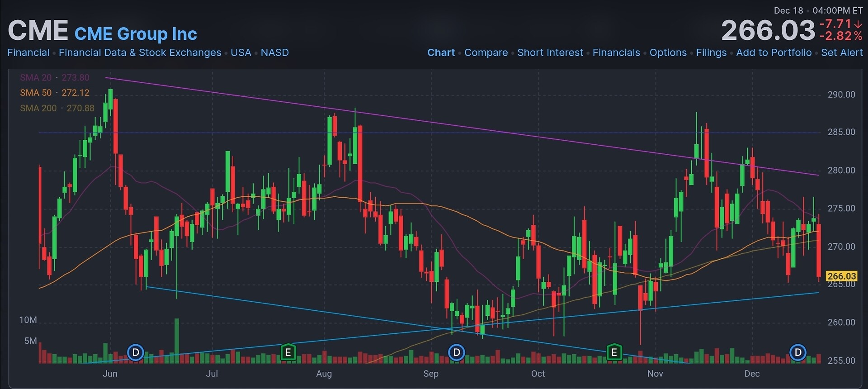Select the SMA 20 indicator label
The height and width of the screenshot is (389, 868).
(x=55, y=77)
